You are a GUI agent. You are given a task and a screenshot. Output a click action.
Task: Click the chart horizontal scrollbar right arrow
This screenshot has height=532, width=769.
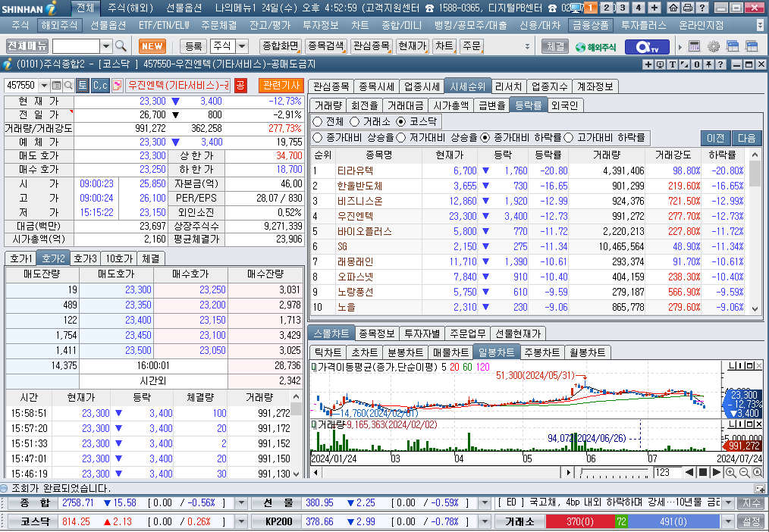pos(568,473)
